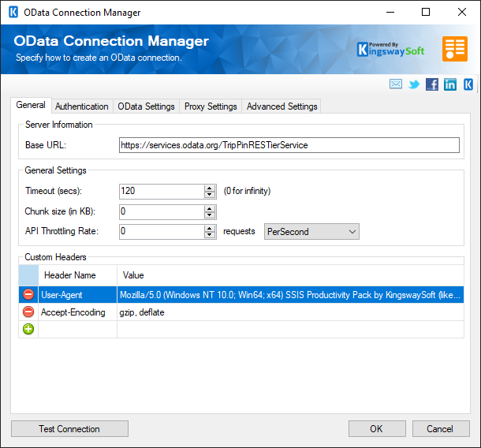Open the OData Settings tab
This screenshot has width=481, height=448.
(146, 106)
